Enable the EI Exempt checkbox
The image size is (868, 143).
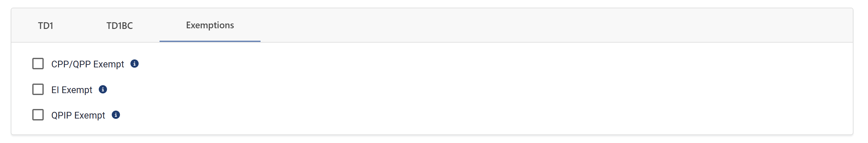pyautogui.click(x=38, y=89)
